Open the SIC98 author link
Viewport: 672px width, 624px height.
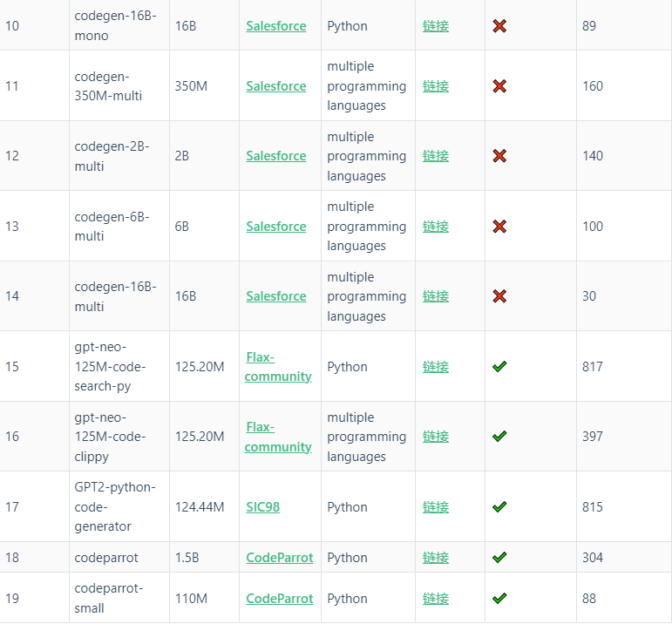tap(262, 507)
